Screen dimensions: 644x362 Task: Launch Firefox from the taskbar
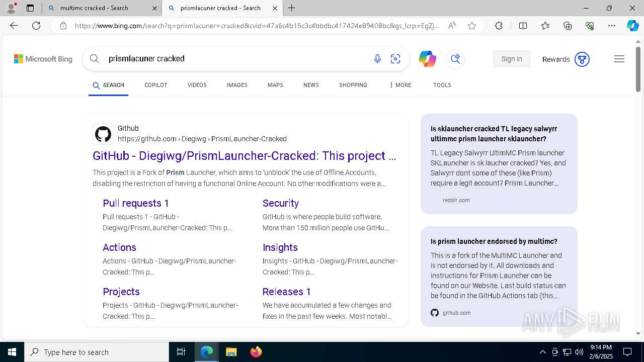[256, 352]
